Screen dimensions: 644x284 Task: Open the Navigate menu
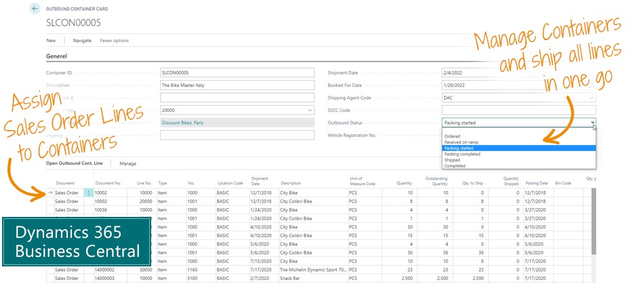[x=82, y=41]
